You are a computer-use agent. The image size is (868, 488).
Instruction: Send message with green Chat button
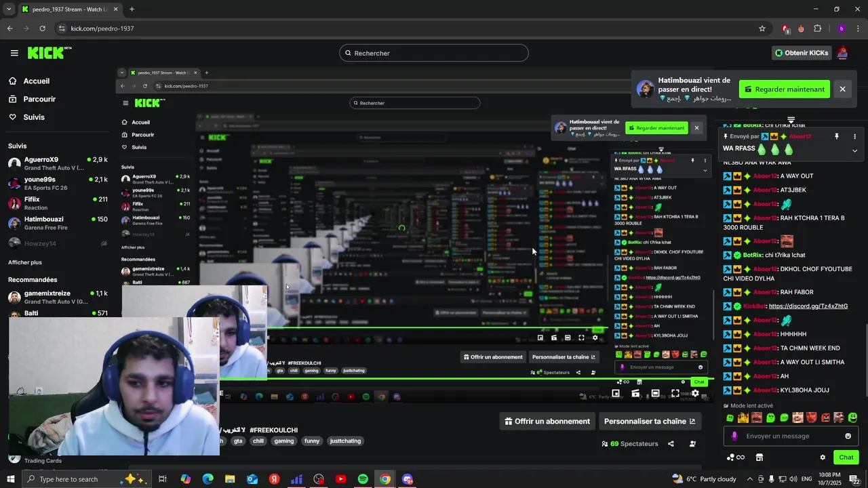click(846, 457)
